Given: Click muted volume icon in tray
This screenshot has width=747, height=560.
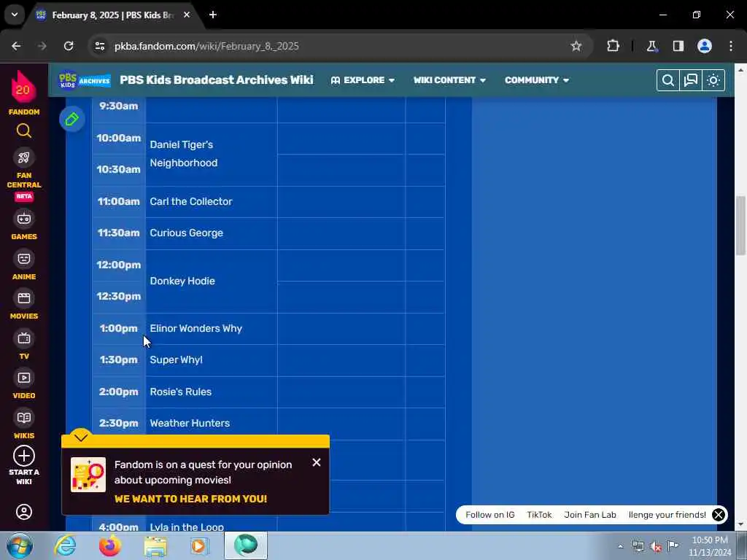Looking at the screenshot, I should pos(656,547).
